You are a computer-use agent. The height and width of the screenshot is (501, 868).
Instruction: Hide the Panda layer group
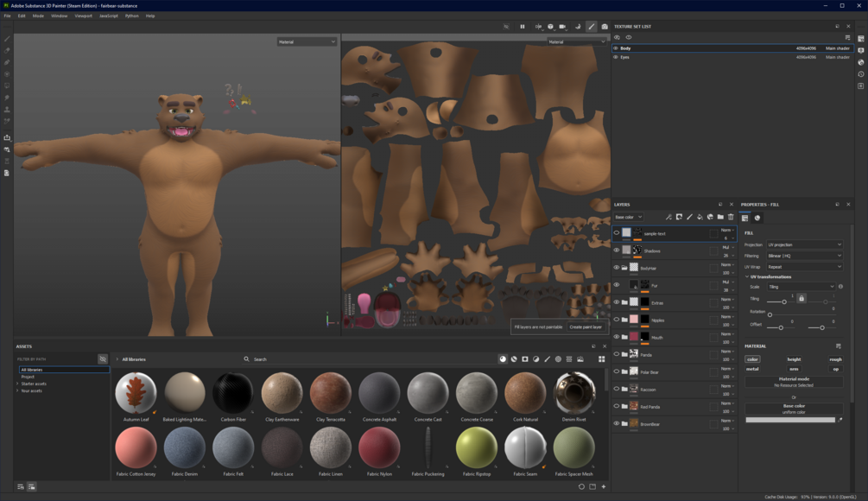click(x=616, y=354)
